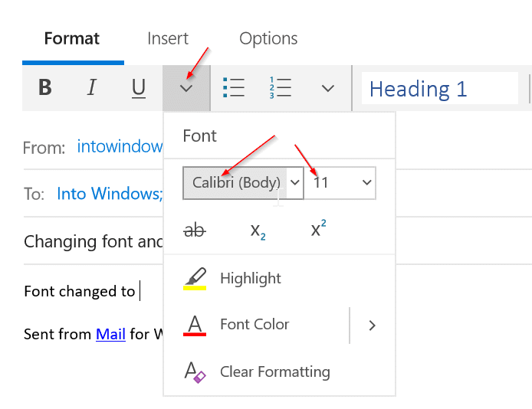Click the Into Windows recipient
Image resolution: width=532 pixels, height=409 pixels.
(110, 194)
